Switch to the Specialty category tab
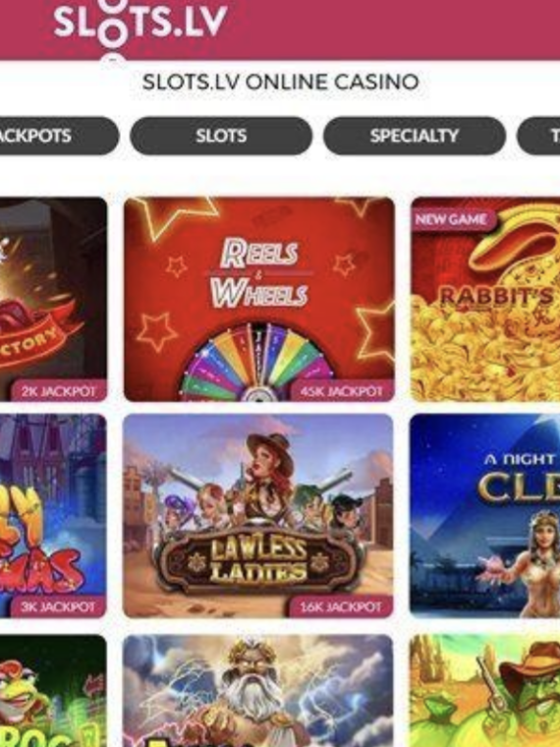This screenshot has width=560, height=747. point(415,136)
